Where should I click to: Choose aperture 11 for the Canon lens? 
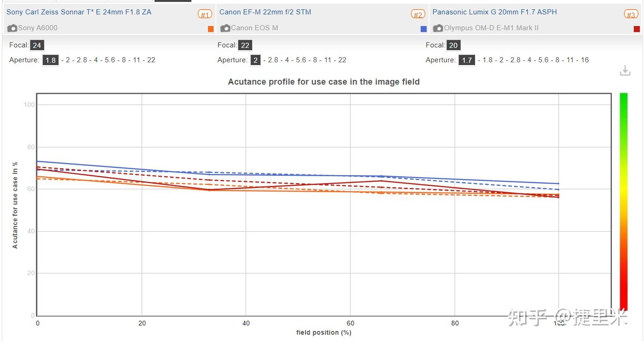[328, 60]
